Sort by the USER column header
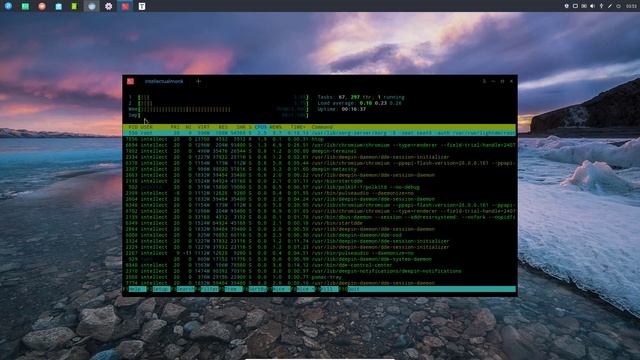The height and width of the screenshot is (360, 640). pyautogui.click(x=147, y=127)
